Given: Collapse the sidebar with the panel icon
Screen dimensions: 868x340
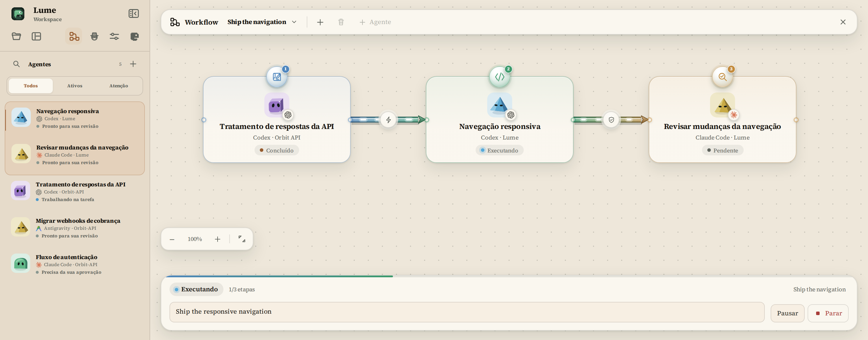Looking at the screenshot, I should pyautogui.click(x=133, y=13).
